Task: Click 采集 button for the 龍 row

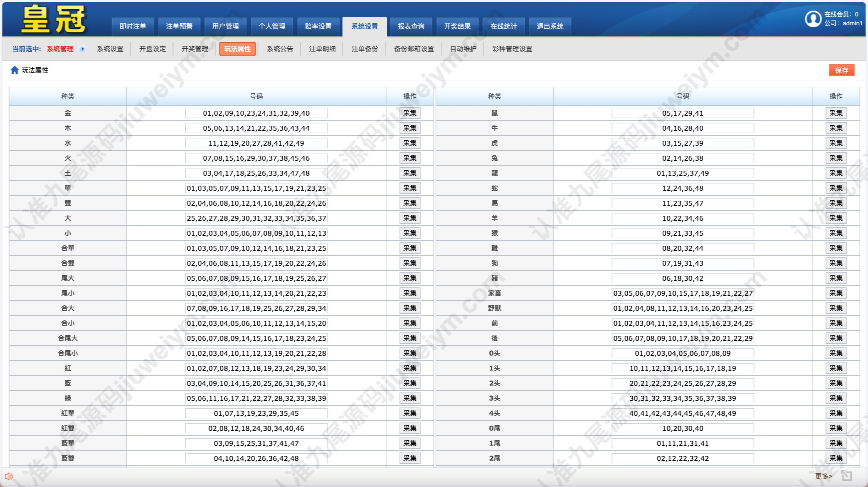Action: (x=836, y=173)
